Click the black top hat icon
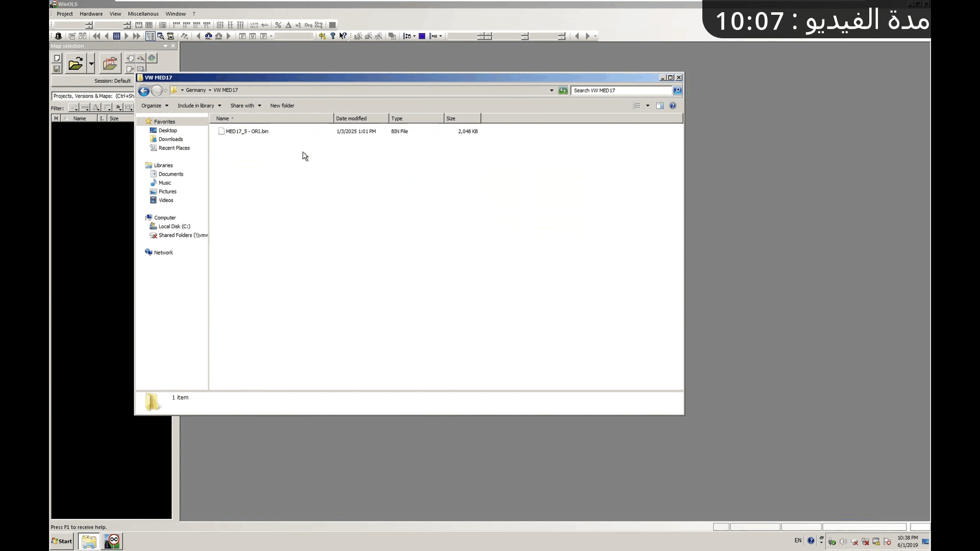Screen dimensions: 980x551 point(58,36)
